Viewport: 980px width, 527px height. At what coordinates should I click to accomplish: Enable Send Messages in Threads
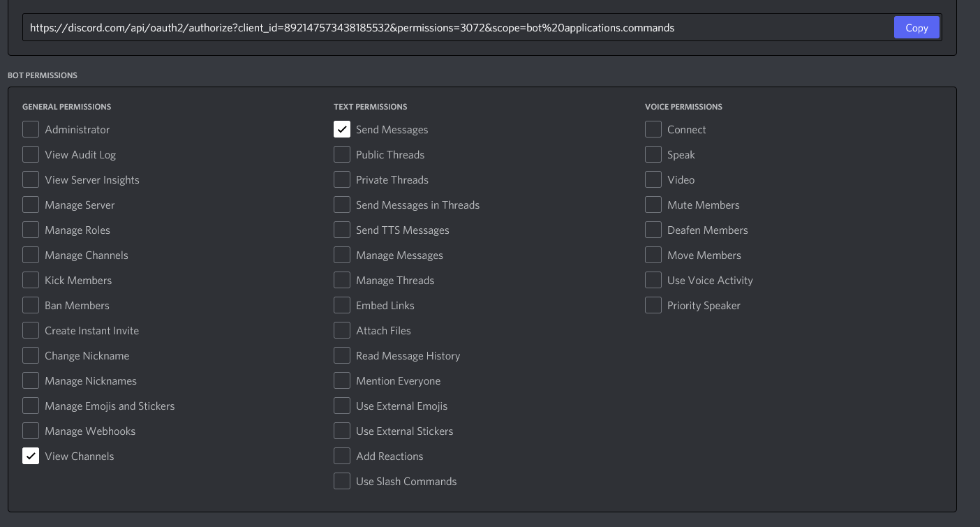(342, 205)
